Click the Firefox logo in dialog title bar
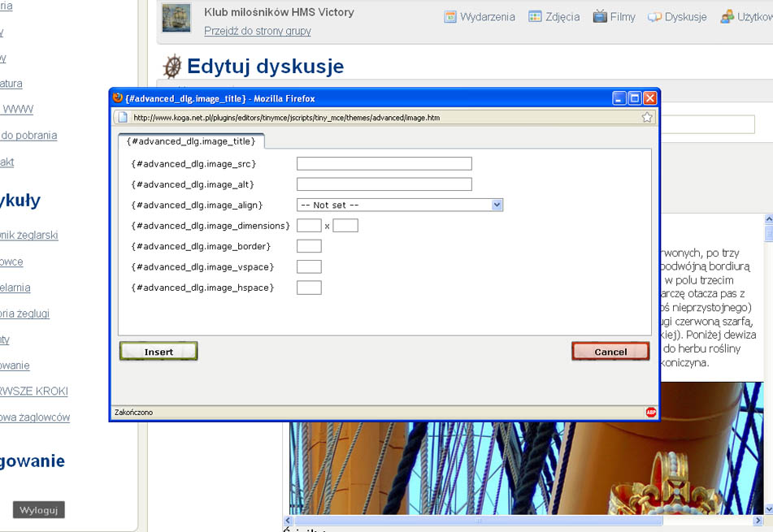The height and width of the screenshot is (532, 773). point(118,98)
